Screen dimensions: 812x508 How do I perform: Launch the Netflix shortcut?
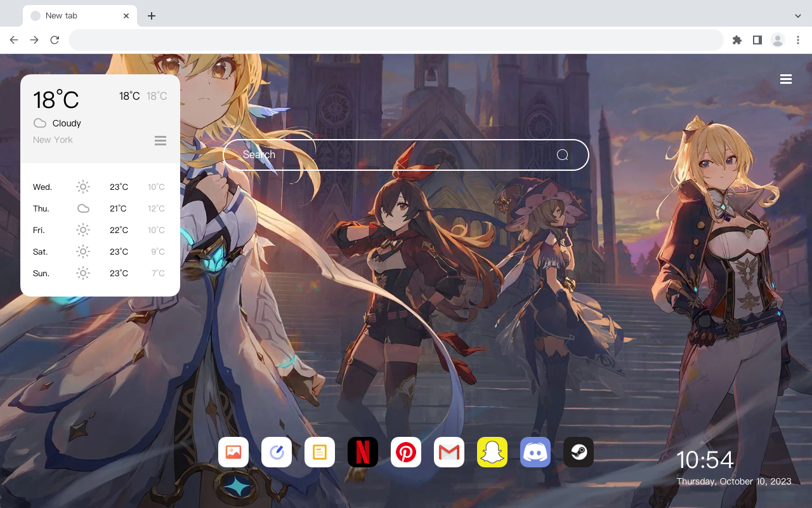tap(363, 452)
